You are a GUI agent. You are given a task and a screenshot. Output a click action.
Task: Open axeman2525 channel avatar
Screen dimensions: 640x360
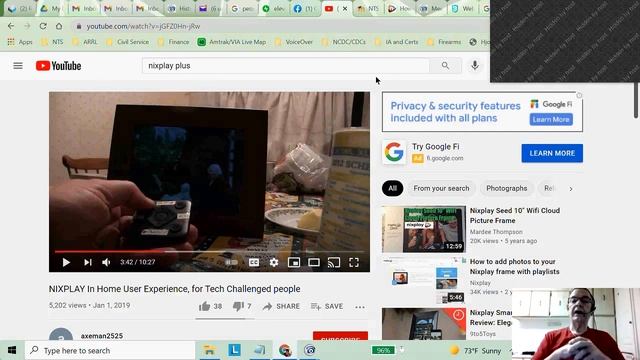(61, 335)
